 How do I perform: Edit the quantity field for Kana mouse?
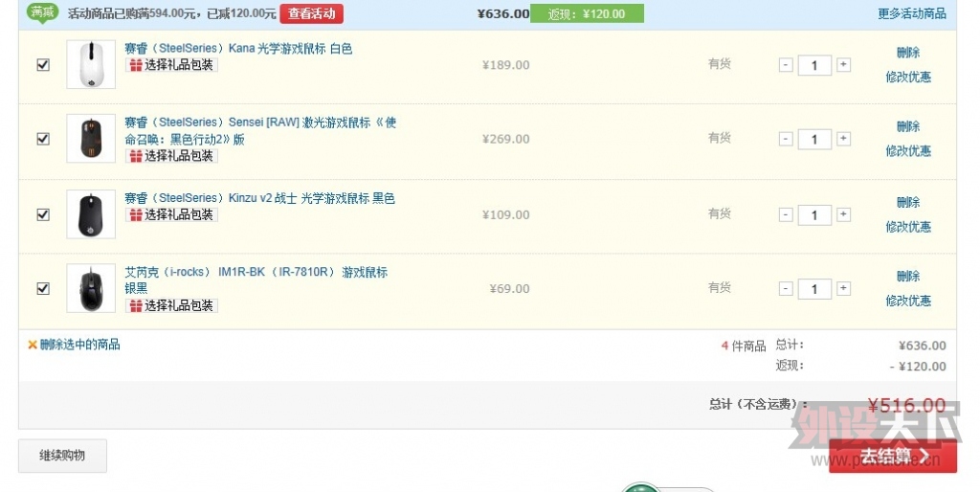pyautogui.click(x=814, y=65)
